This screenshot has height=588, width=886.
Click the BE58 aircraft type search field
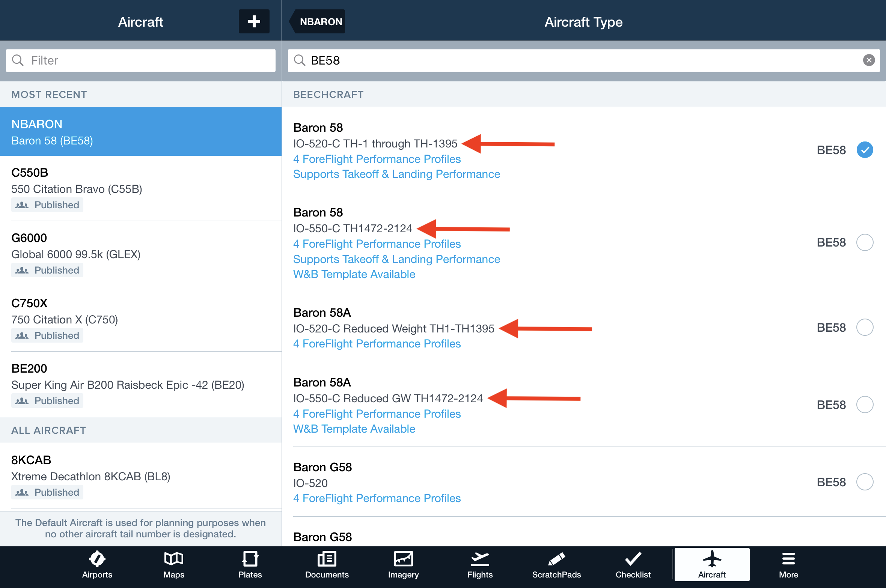tap(584, 60)
